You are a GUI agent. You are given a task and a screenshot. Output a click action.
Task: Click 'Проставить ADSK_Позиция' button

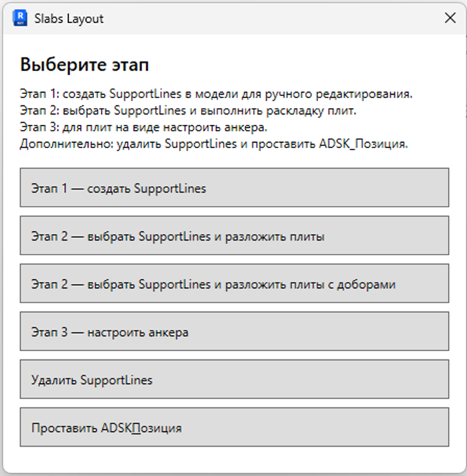[234, 427]
